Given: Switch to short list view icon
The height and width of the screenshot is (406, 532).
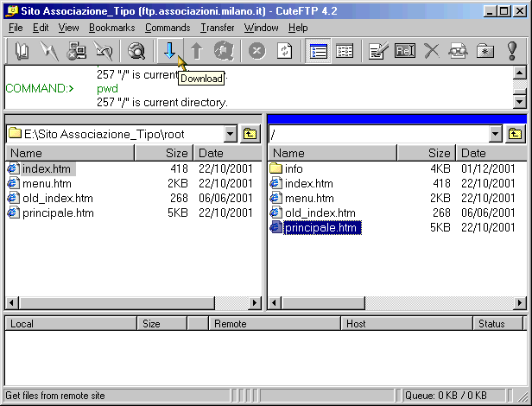Looking at the screenshot, I should click(318, 51).
